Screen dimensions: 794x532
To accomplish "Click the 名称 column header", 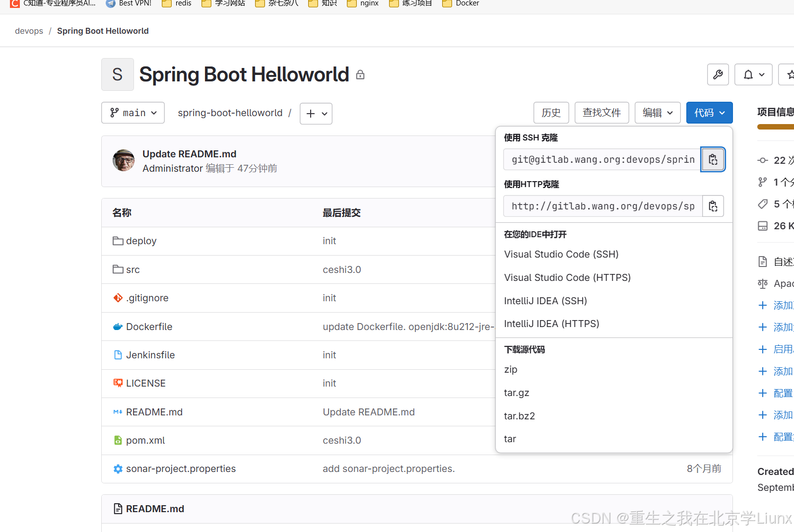I will (122, 212).
